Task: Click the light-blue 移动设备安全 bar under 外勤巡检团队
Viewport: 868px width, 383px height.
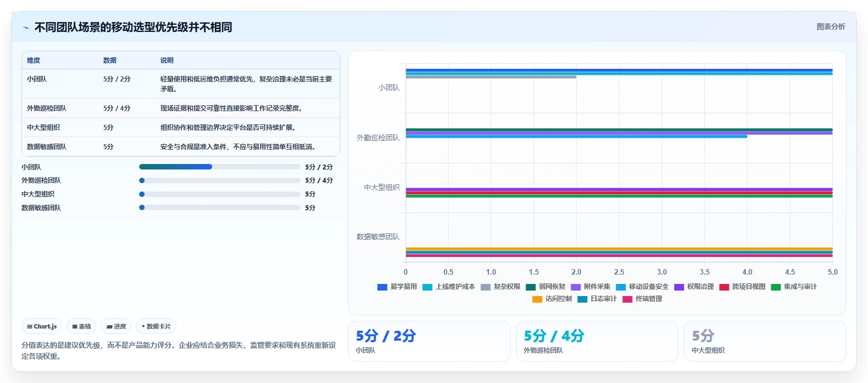Action: (576, 136)
